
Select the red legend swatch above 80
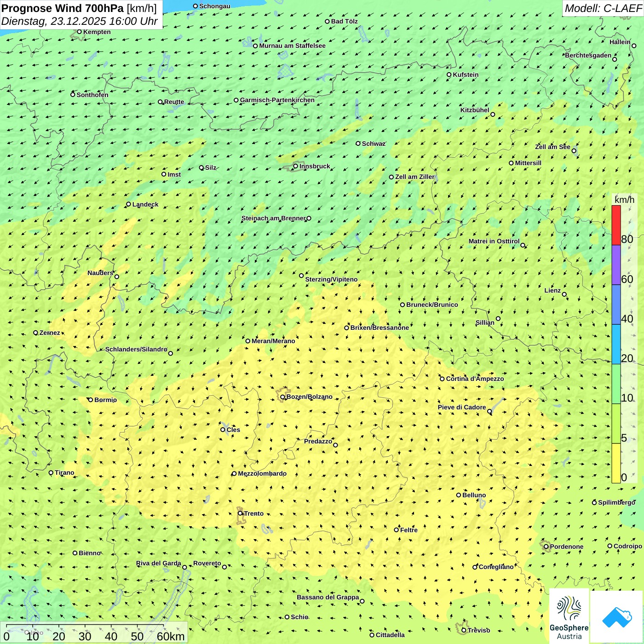616,225
